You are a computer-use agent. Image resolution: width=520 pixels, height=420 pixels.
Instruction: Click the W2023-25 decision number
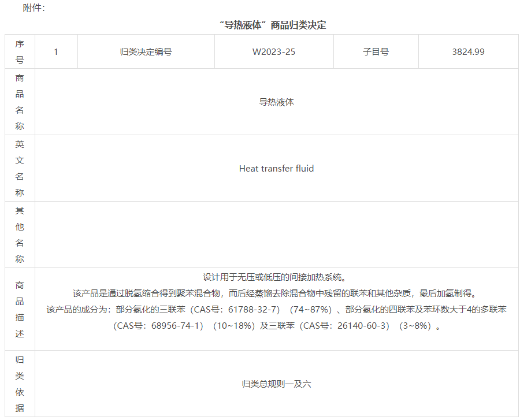(x=274, y=51)
